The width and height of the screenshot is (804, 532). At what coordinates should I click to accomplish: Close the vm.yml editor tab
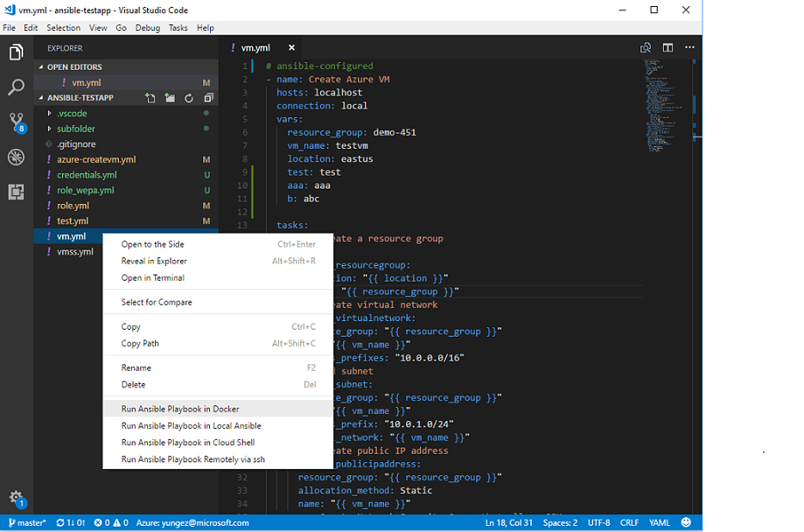coord(291,47)
